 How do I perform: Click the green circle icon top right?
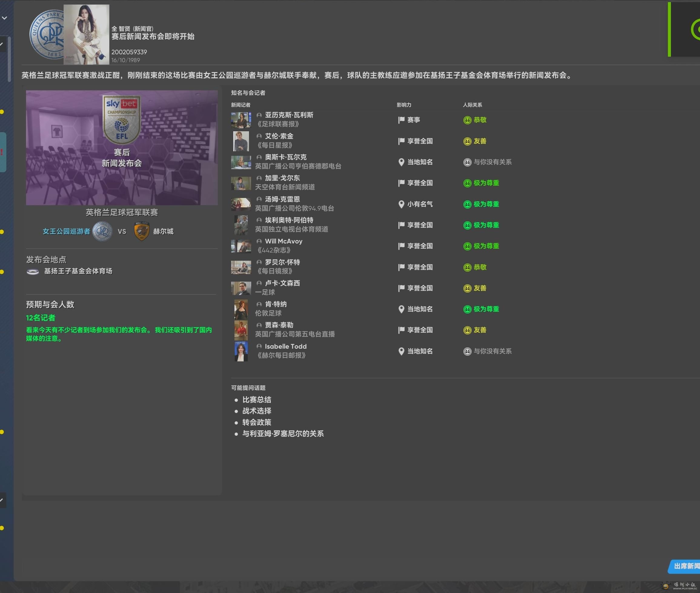(696, 30)
